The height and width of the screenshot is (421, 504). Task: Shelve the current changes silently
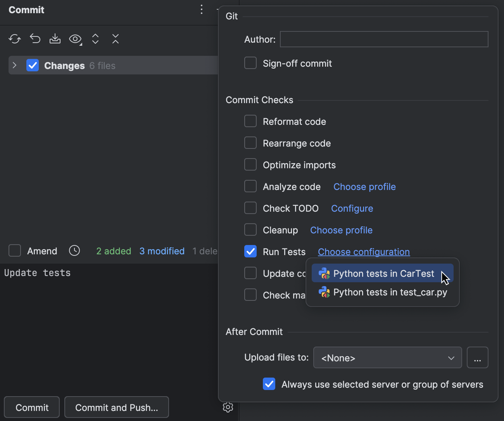(x=55, y=39)
